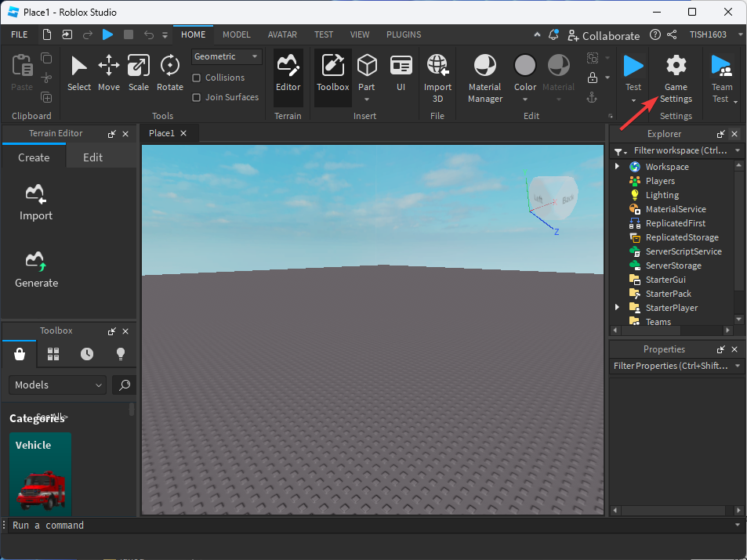Click the Run a command input
747x560 pixels.
(368, 526)
